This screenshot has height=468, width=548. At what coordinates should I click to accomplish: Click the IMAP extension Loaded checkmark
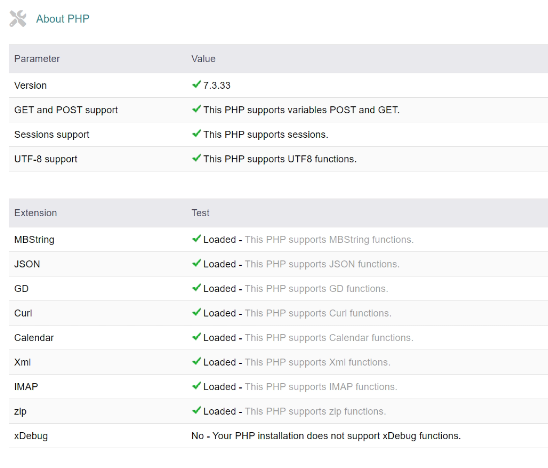[x=196, y=386]
